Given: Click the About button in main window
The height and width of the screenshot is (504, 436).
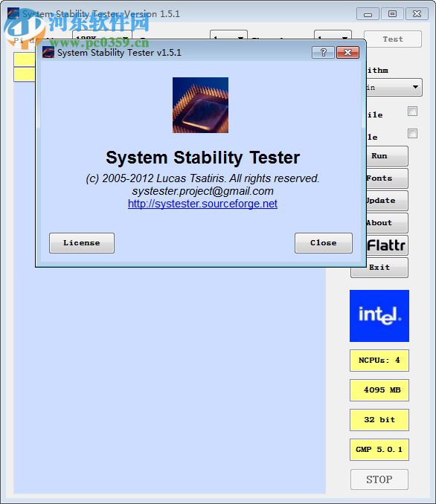Looking at the screenshot, I should pos(387,223).
